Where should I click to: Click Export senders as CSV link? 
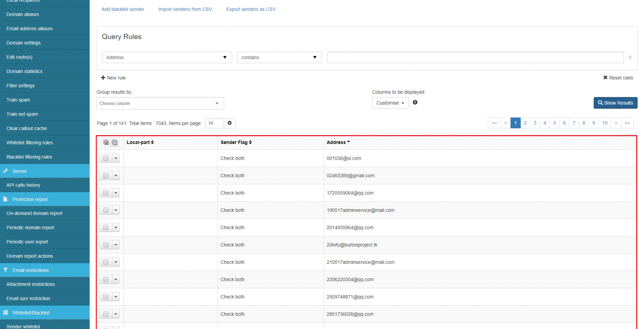[251, 9]
